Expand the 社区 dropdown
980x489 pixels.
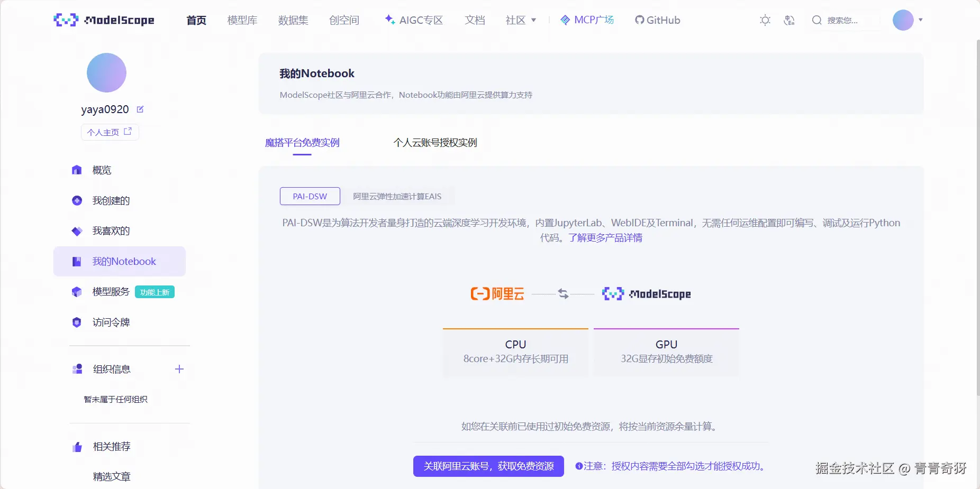pyautogui.click(x=521, y=20)
